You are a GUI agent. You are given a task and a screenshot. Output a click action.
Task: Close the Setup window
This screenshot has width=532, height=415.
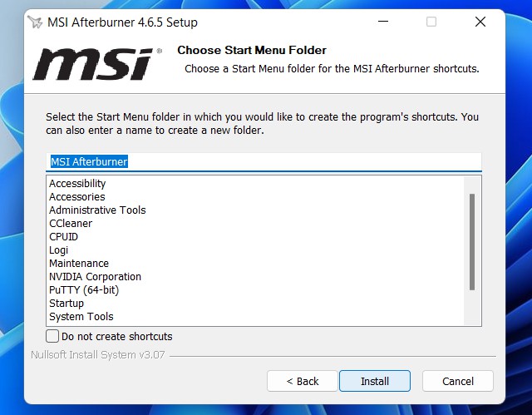[x=480, y=22]
